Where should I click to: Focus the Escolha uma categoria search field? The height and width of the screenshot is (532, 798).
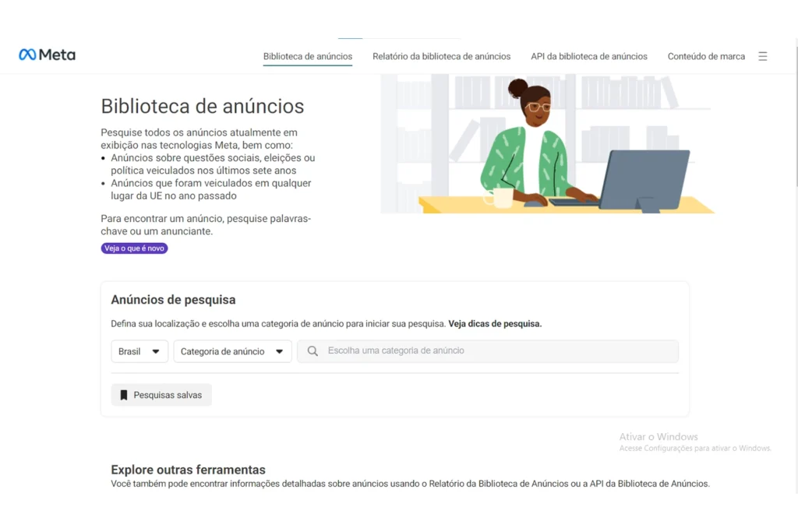tap(488, 351)
